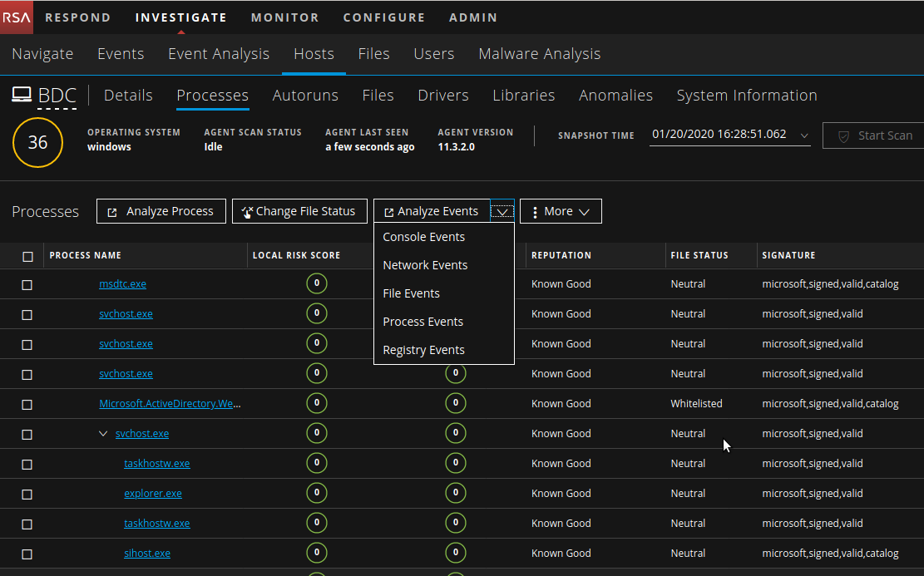Select the explorer.exe row checkbox

[27, 494]
